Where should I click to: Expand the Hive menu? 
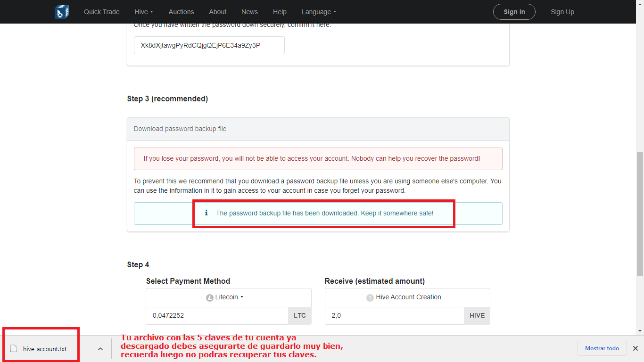[x=144, y=12]
